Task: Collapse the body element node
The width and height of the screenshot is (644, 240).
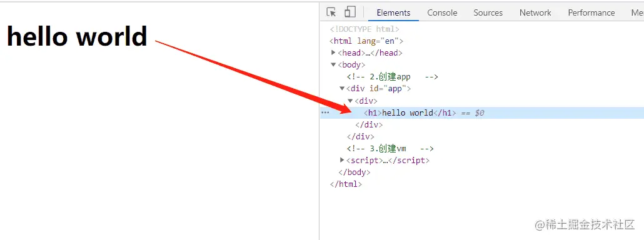Action: pos(333,64)
